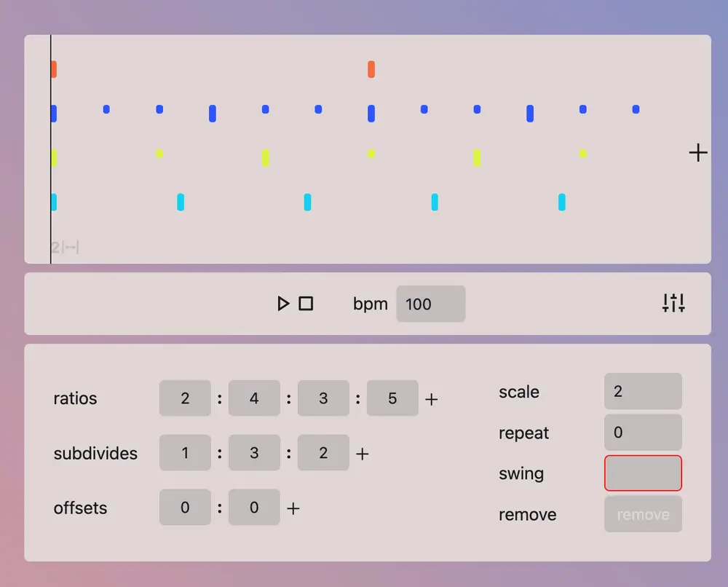Edit the first offsets value 0

point(185,507)
